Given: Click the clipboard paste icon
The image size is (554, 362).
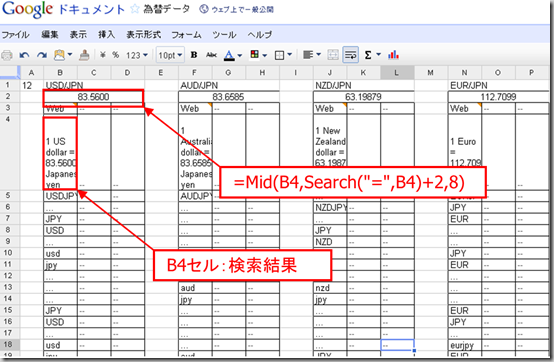Looking at the screenshot, I should click(x=59, y=55).
